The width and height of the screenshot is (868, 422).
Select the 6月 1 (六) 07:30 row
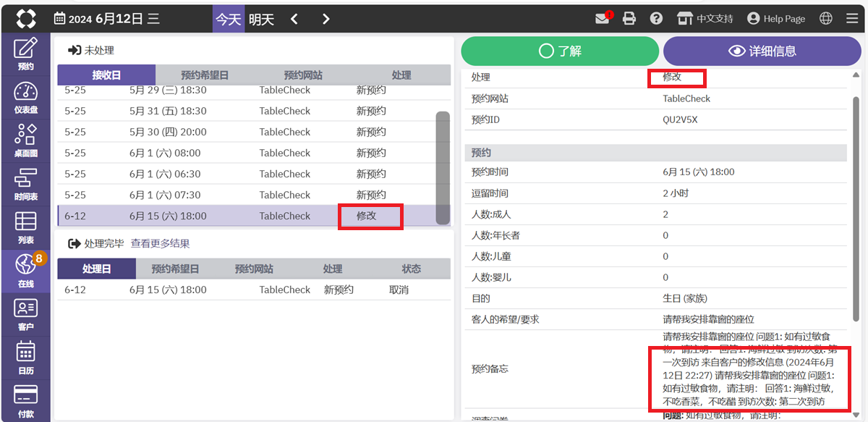pyautogui.click(x=246, y=195)
